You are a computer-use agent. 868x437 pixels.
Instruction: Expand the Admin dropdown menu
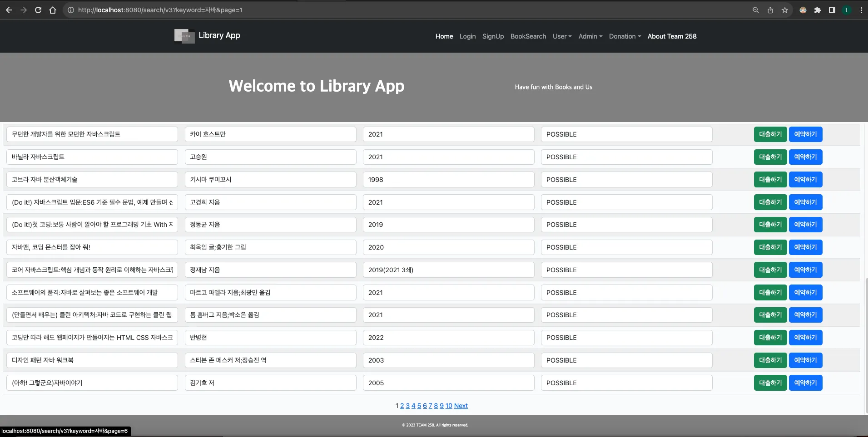[590, 36]
